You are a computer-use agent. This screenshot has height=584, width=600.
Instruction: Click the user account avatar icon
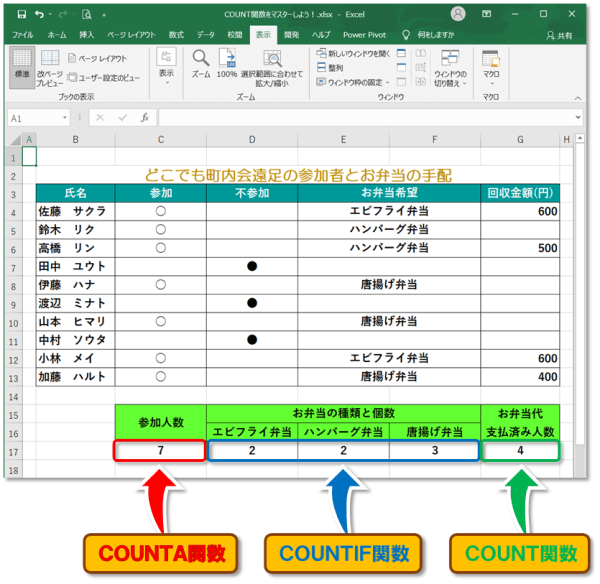pyautogui.click(x=458, y=14)
